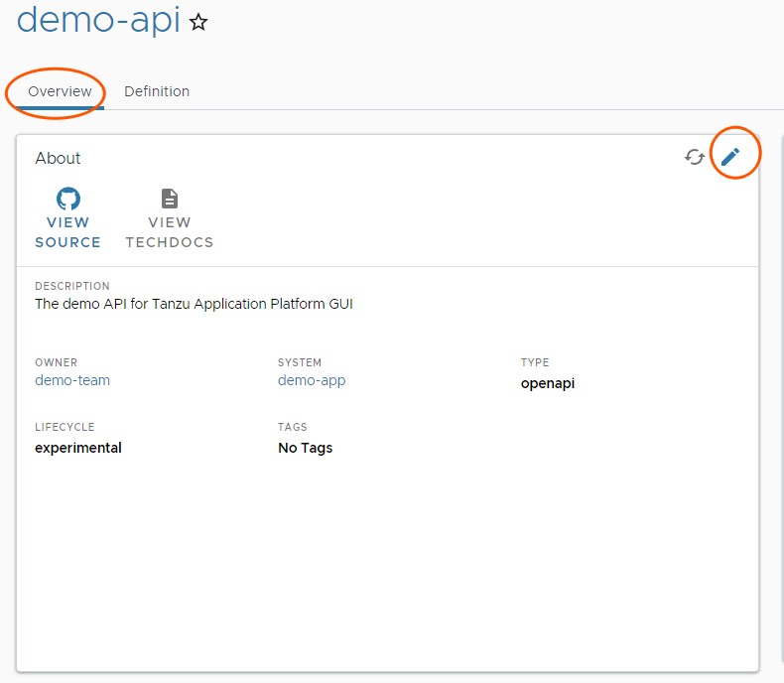Click the openapi type value
The height and width of the screenshot is (683, 784).
(548, 383)
